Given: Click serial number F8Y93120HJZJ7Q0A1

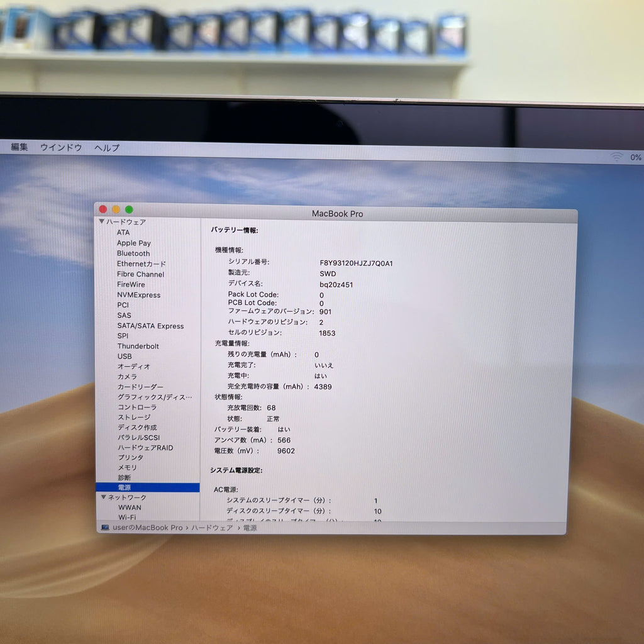Looking at the screenshot, I should (x=356, y=264).
